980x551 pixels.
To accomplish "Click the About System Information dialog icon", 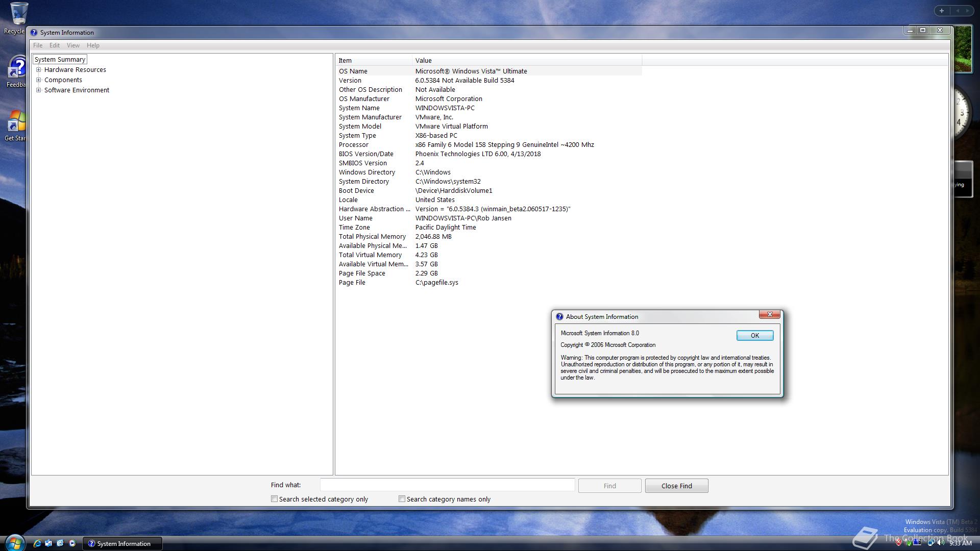I will tap(559, 316).
